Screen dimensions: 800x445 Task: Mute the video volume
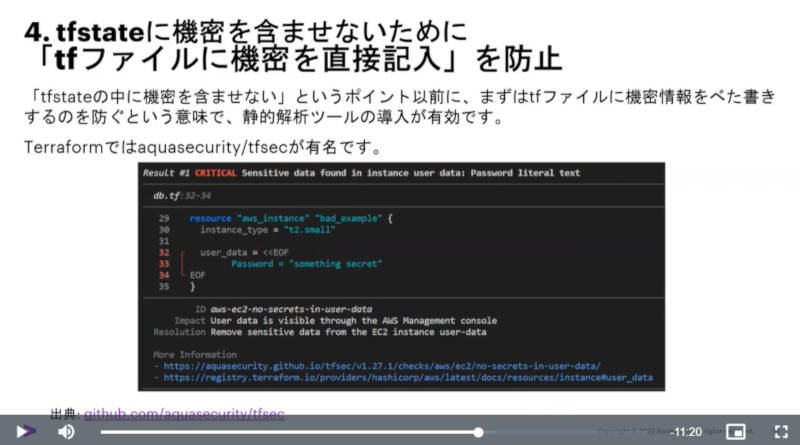coord(66,432)
